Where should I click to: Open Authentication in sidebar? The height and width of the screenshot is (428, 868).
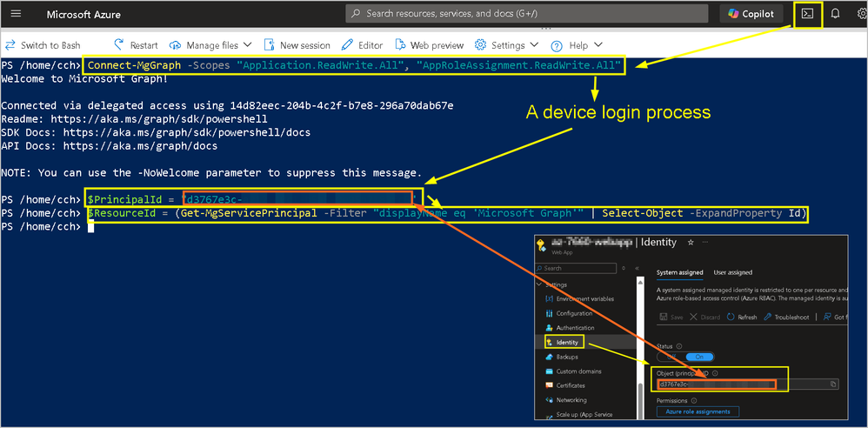(571, 328)
